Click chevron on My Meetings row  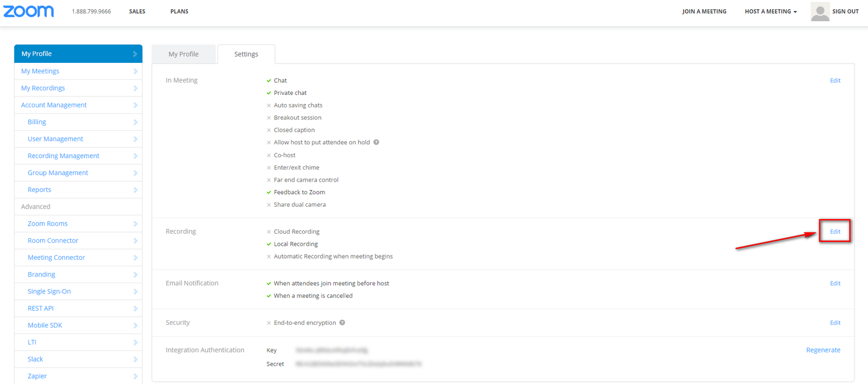pos(135,71)
